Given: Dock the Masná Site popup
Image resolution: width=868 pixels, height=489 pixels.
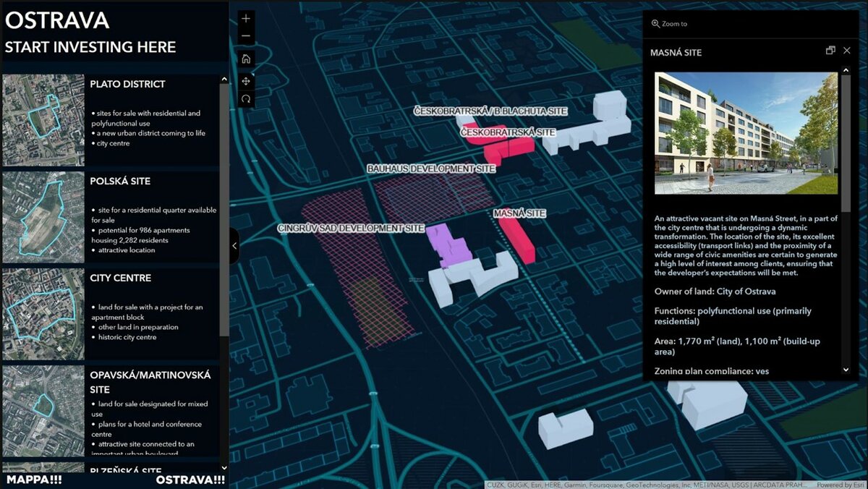Looking at the screenshot, I should click(x=830, y=51).
